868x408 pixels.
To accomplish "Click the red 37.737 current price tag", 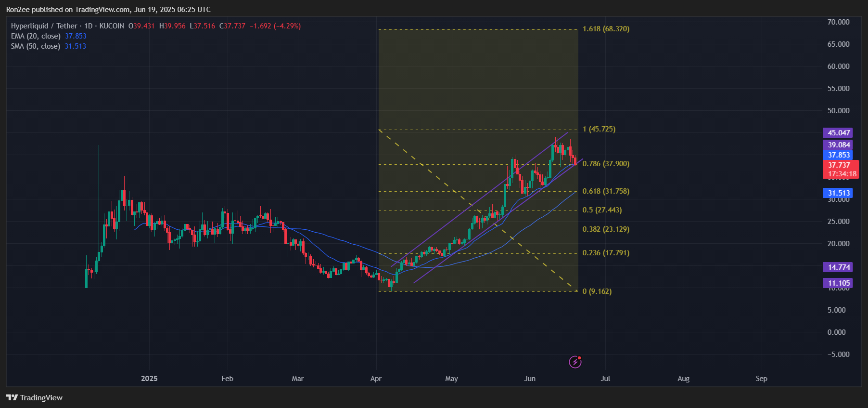I will [x=838, y=165].
